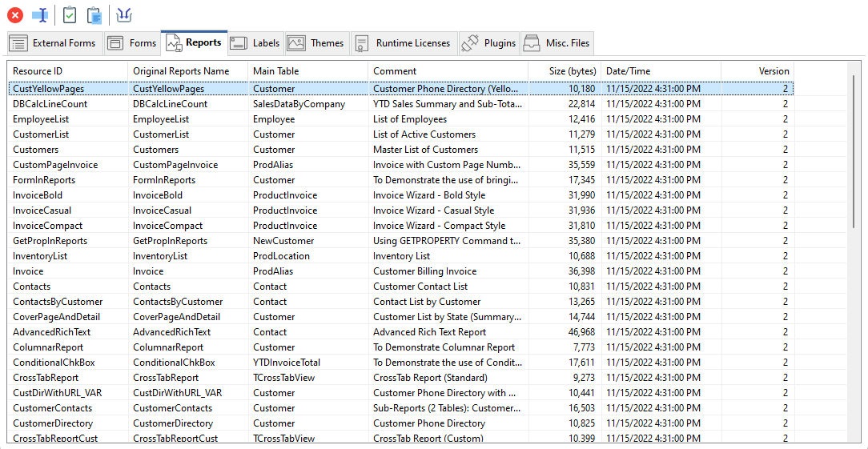Click the Employee main table cell
868x449 pixels.
click(x=274, y=119)
